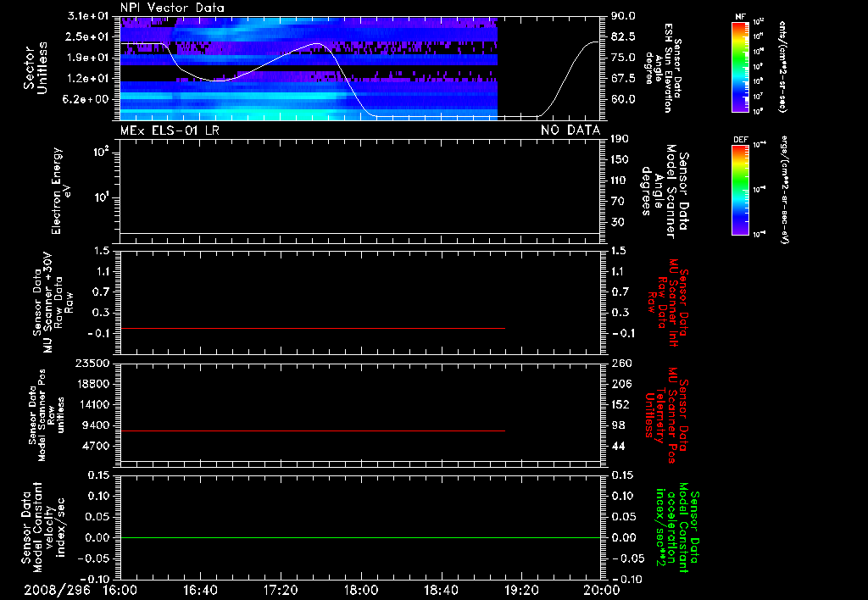Viewport: 868px width, 600px height.
Task: Click the 20:00 time axis label
Action: click(x=602, y=591)
